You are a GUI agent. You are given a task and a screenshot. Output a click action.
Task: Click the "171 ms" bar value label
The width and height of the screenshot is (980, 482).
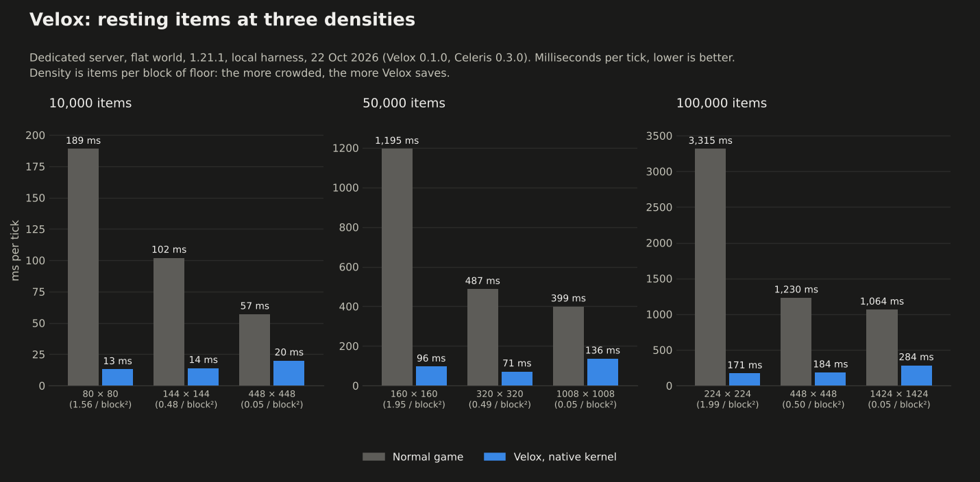pos(744,366)
